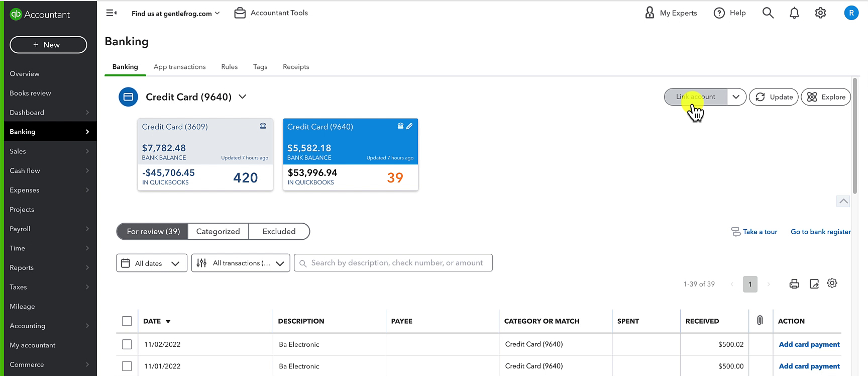Follow the Go to bank register link
The width and height of the screenshot is (868, 376).
tap(821, 232)
